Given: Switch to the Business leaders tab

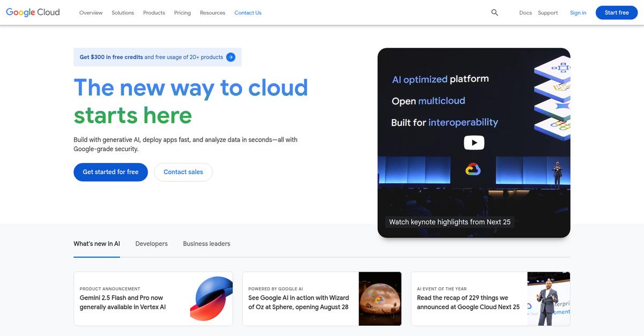Looking at the screenshot, I should 207,244.
